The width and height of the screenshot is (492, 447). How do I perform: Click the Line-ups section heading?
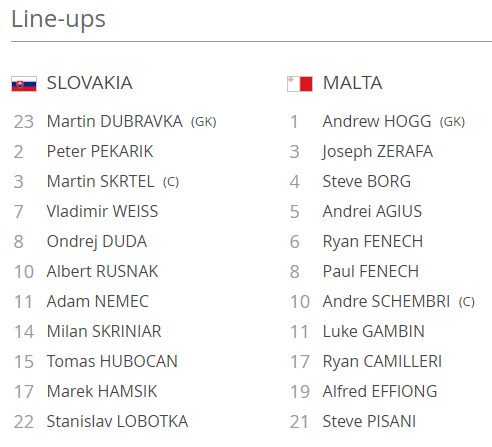click(59, 19)
